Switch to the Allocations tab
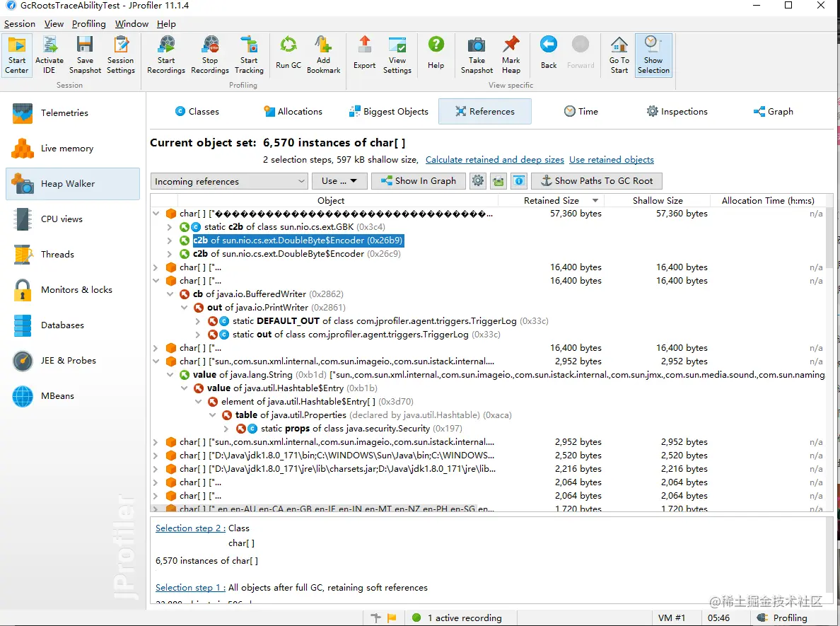This screenshot has height=626, width=840. (x=293, y=112)
